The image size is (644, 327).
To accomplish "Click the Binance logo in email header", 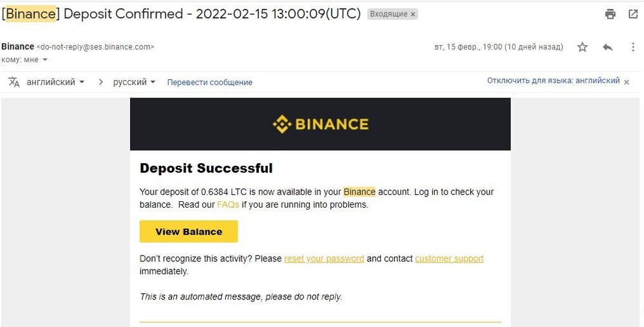I will (320, 124).
